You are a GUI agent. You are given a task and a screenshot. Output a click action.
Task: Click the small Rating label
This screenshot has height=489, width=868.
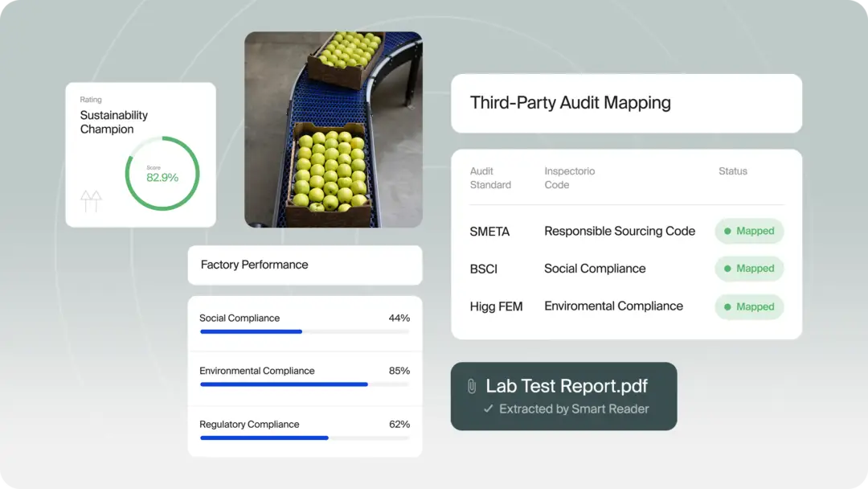click(91, 100)
